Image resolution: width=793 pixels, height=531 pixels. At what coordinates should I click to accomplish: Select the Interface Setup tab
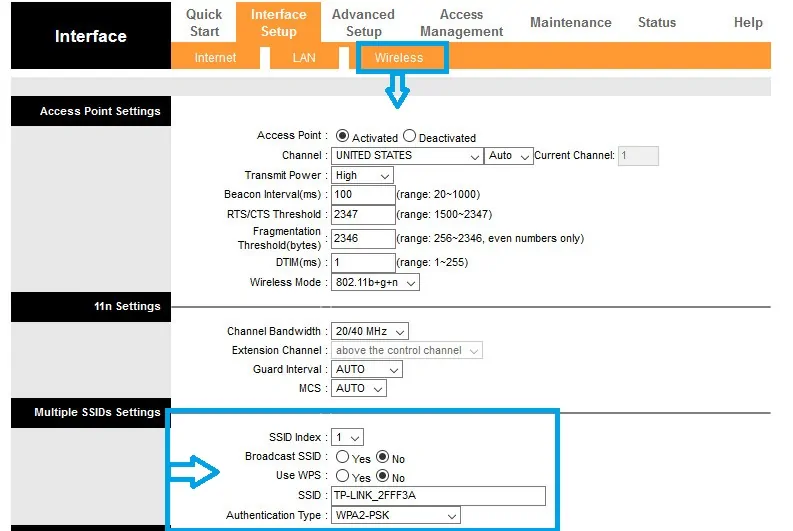[x=278, y=22]
